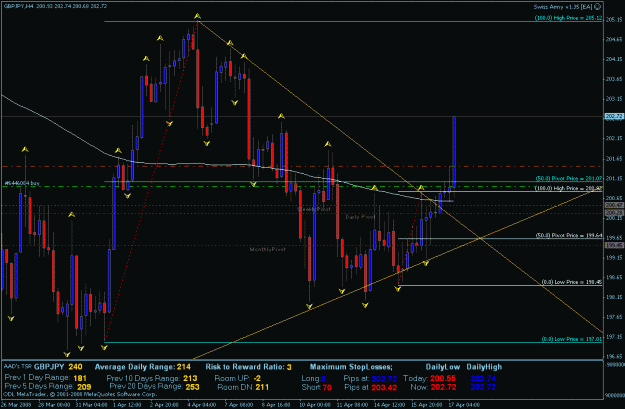Screen dimensions: 625x409
Task: Click 205.15 on the price axis
Action: (x=614, y=20)
